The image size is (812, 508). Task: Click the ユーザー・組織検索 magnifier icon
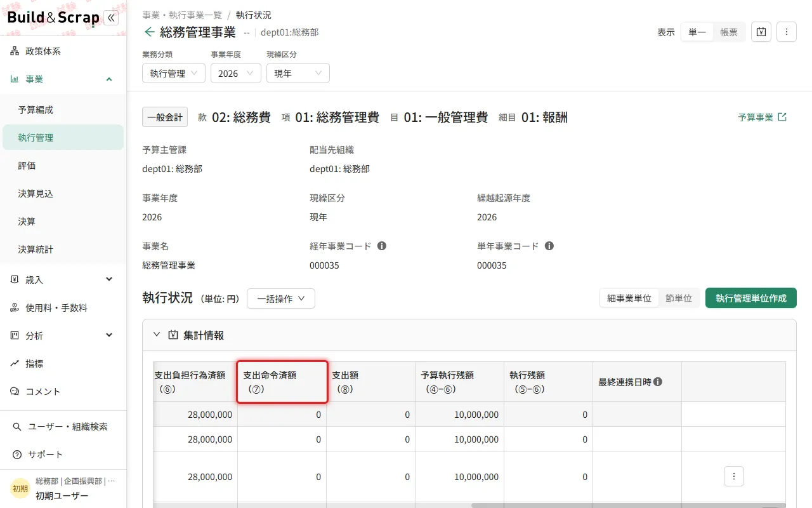click(17, 427)
